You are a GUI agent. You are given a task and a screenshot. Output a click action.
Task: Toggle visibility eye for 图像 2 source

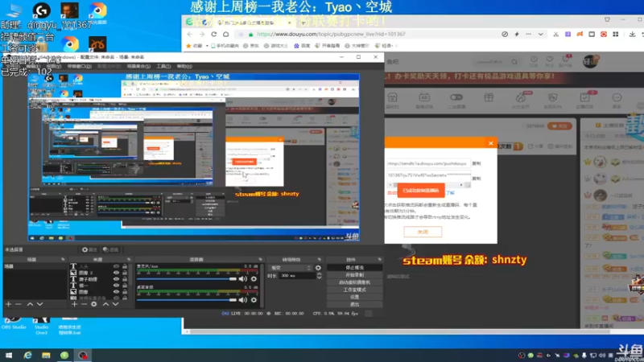click(x=116, y=273)
